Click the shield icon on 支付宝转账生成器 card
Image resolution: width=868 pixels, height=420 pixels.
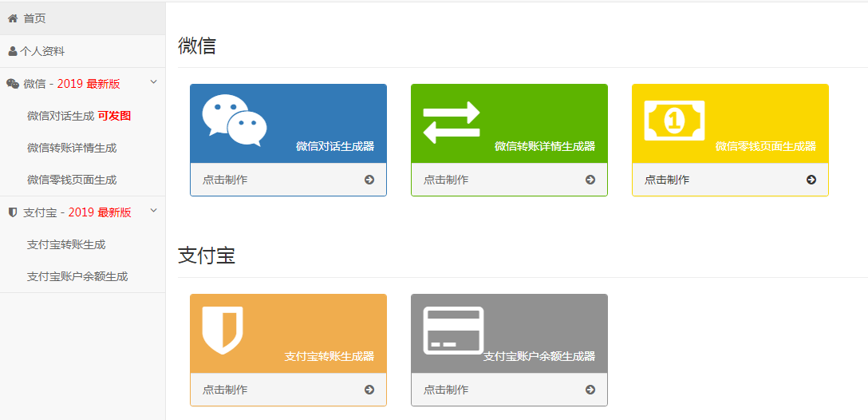(223, 331)
